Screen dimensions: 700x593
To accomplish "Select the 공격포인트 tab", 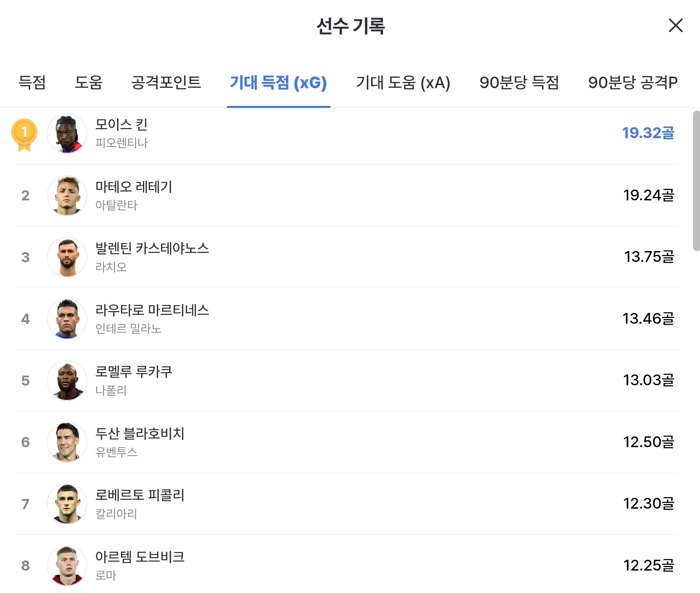I will pyautogui.click(x=166, y=82).
